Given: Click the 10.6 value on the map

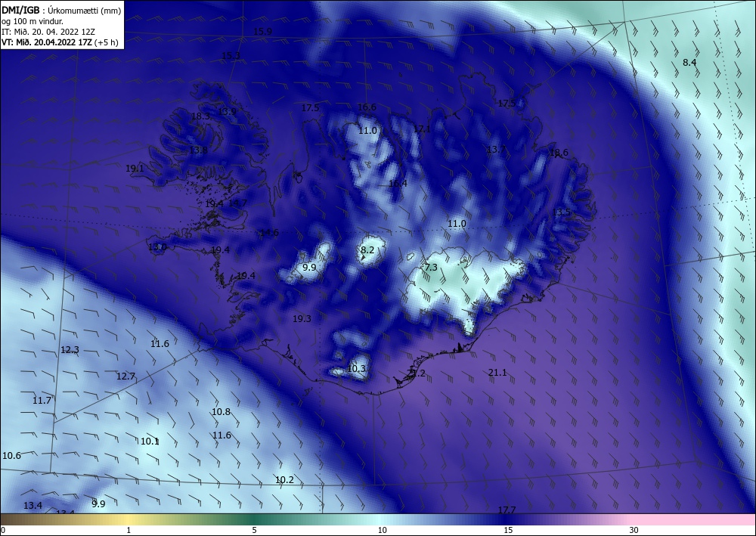Looking at the screenshot, I should (x=11, y=456).
